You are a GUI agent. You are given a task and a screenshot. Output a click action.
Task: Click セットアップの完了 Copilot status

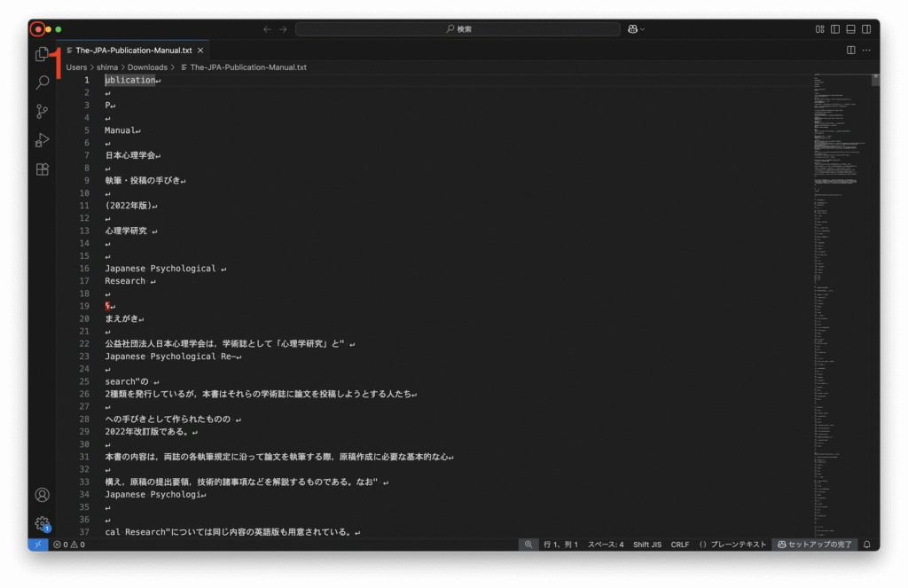coord(814,545)
